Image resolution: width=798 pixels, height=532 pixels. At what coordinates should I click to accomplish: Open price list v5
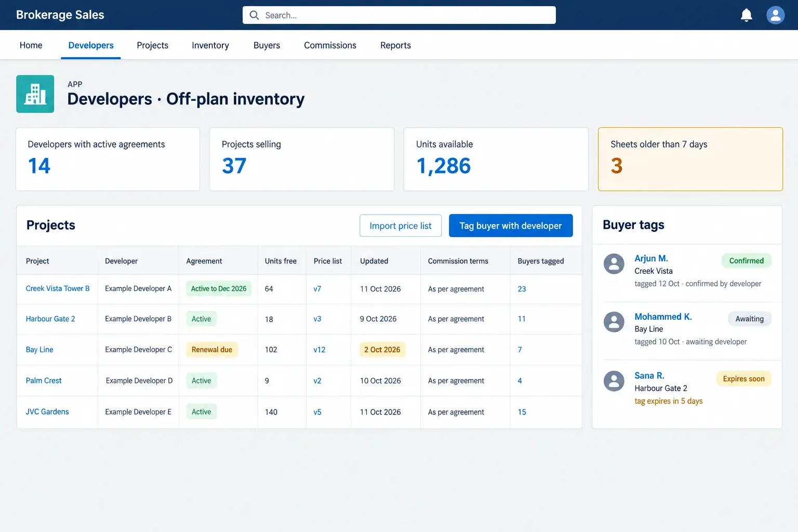coord(317,412)
